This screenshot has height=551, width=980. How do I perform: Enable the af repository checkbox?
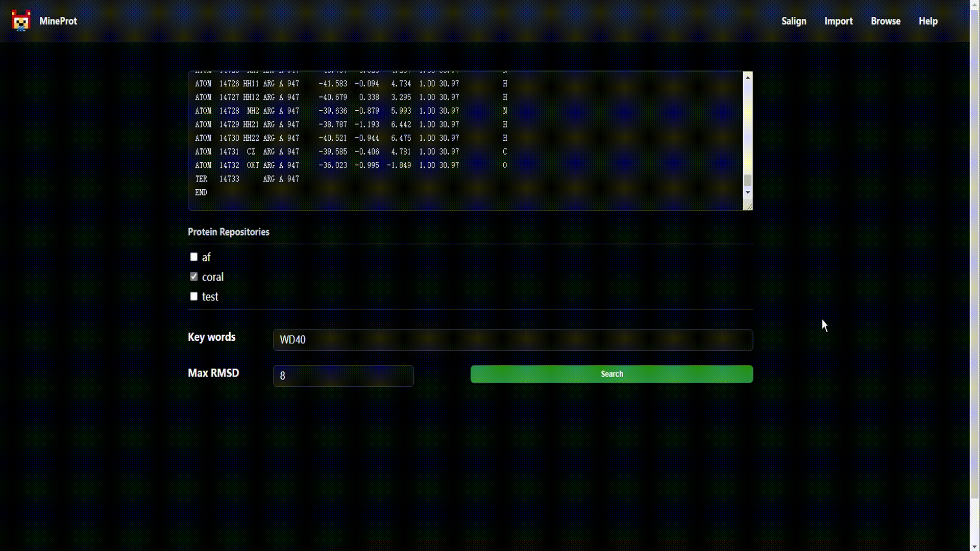coord(194,257)
